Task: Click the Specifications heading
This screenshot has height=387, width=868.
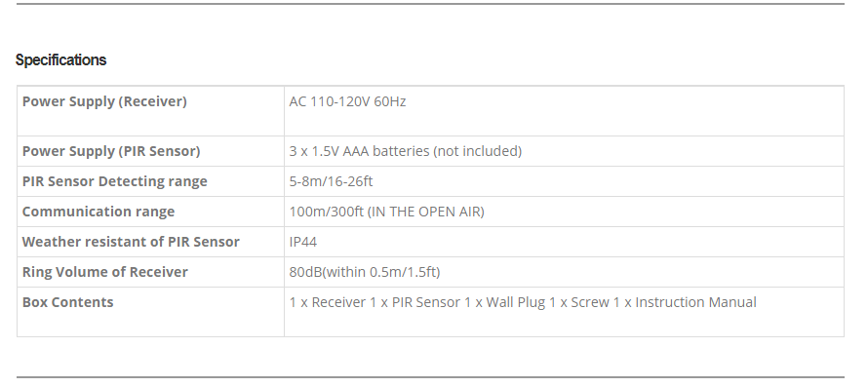Action: point(60,59)
